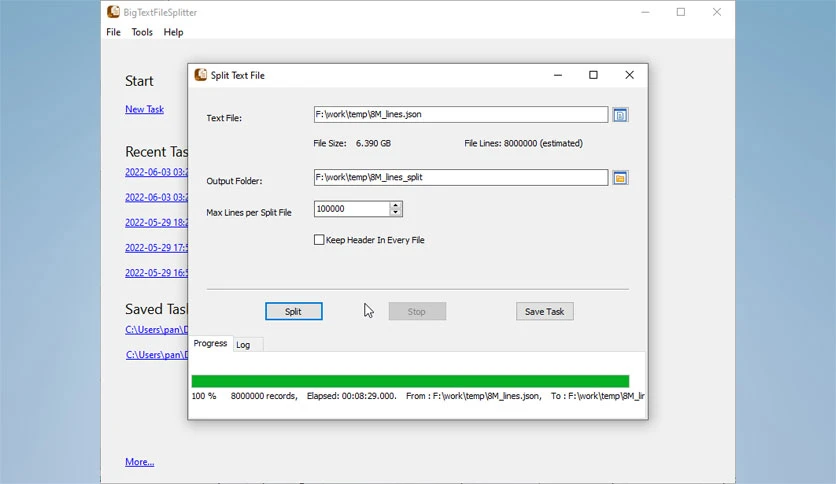The width and height of the screenshot is (836, 484).
Task: Close the BigTextFileSplitter main window
Action: (717, 12)
